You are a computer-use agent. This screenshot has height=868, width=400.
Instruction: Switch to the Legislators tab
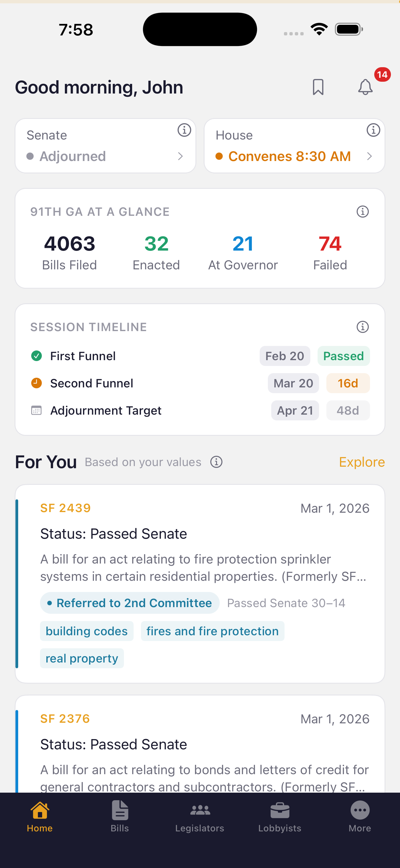[x=200, y=816]
